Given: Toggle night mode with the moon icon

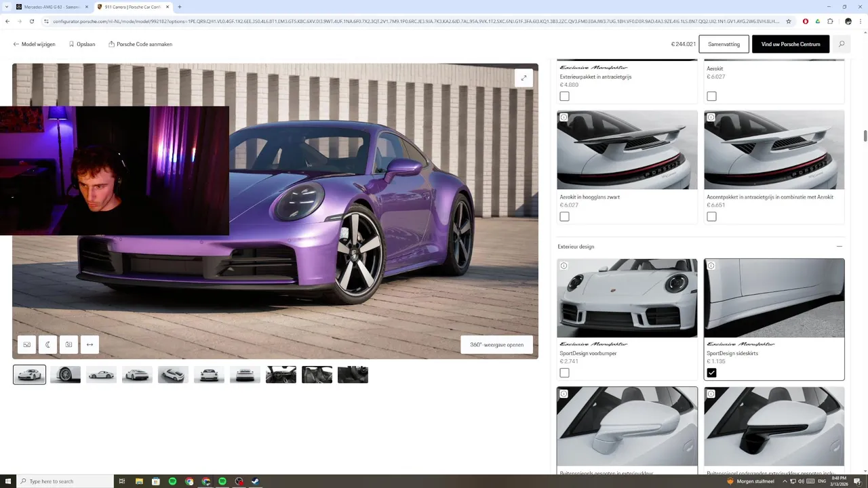Looking at the screenshot, I should [48, 344].
